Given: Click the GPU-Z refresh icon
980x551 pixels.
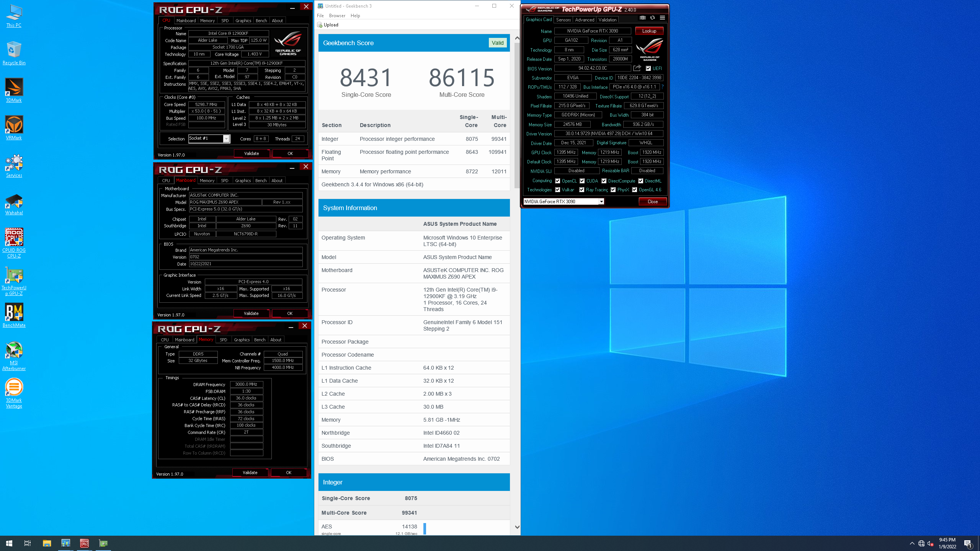Looking at the screenshot, I should click(652, 18).
